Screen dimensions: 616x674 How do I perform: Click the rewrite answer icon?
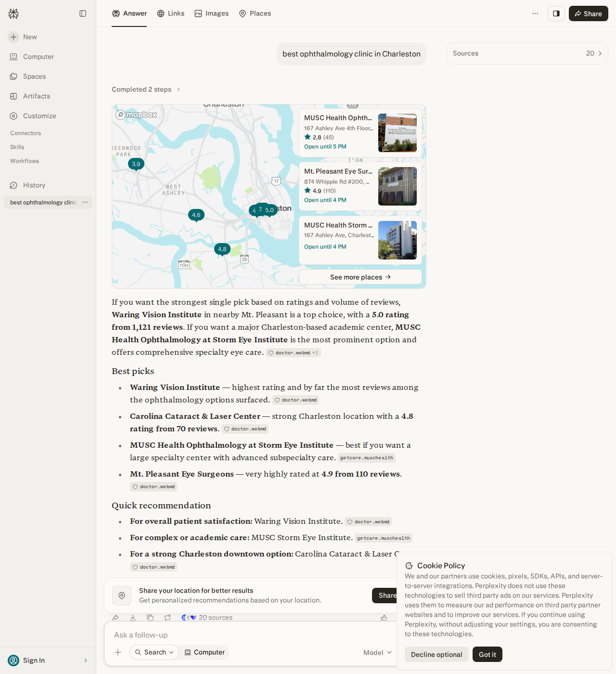167,618
